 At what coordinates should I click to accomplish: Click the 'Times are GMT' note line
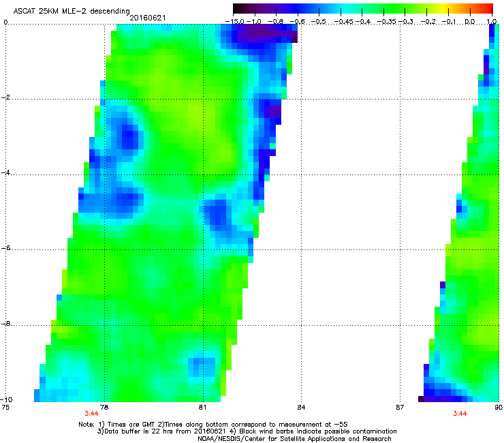tap(213, 425)
